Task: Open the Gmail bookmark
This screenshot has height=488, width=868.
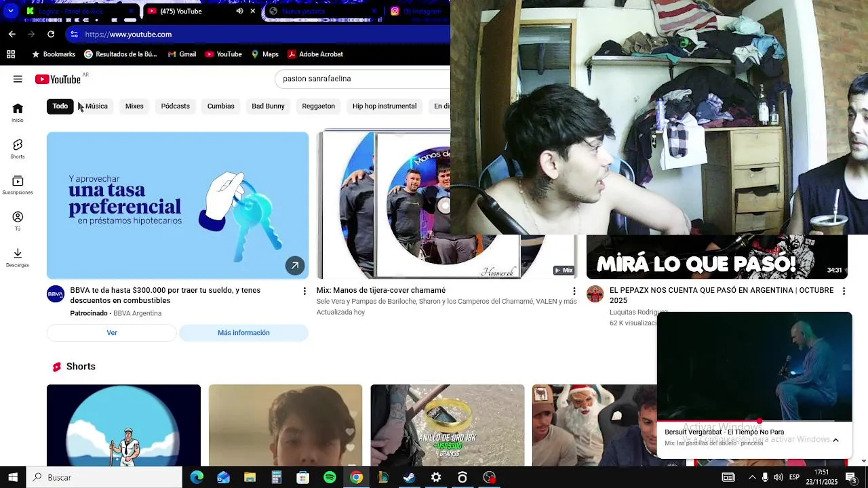Action: (x=182, y=54)
